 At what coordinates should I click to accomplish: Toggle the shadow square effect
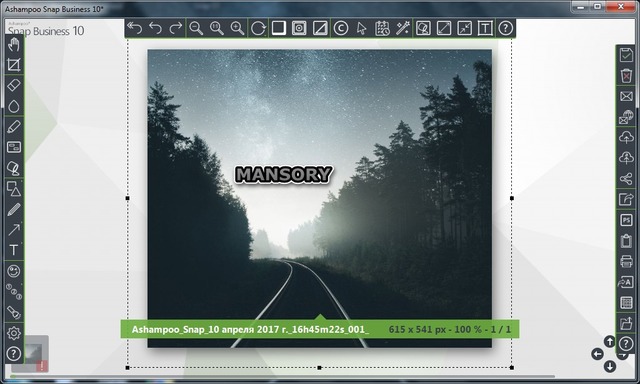[279, 28]
